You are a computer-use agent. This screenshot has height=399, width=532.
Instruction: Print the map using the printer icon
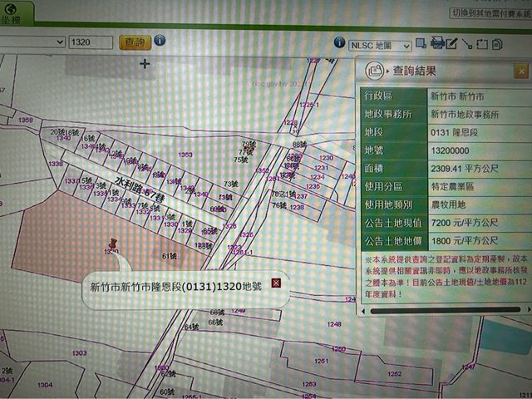point(436,43)
